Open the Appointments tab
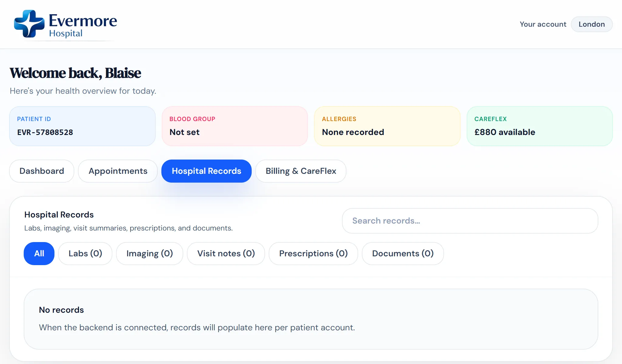Image resolution: width=622 pixels, height=364 pixels. (118, 171)
